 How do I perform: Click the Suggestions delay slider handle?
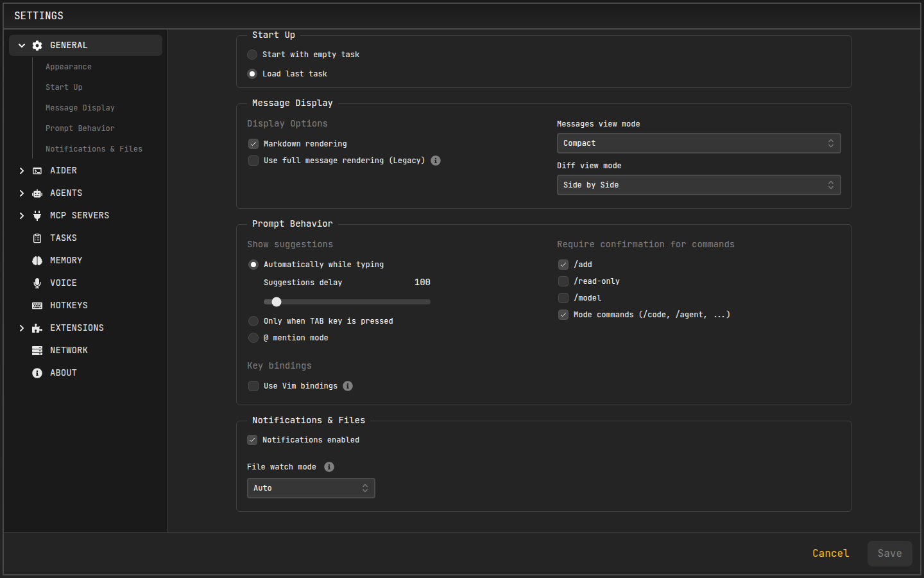coord(277,302)
